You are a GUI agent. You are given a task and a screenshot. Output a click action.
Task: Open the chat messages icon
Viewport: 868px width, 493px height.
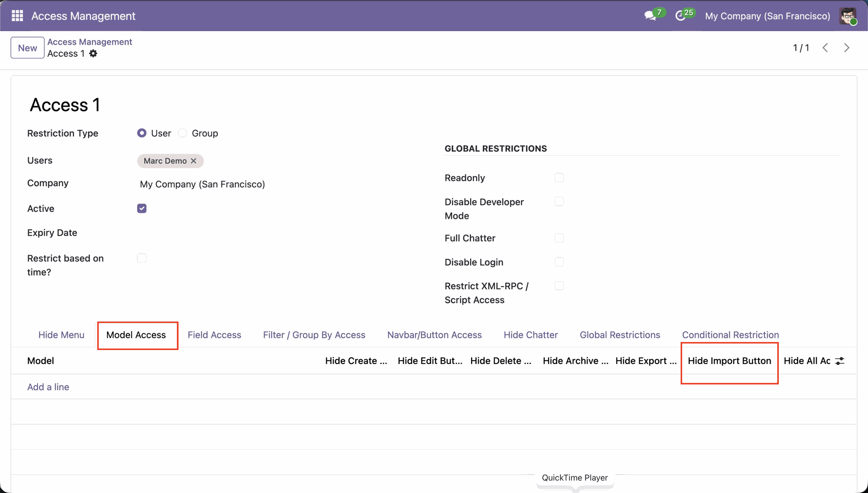click(650, 16)
